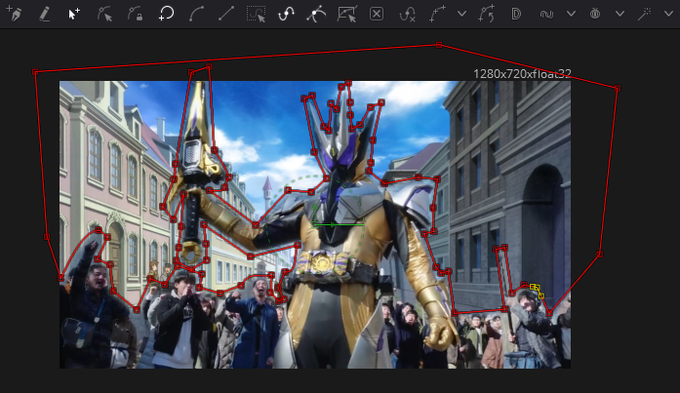This screenshot has width=680, height=393.
Task: Click the bug-shaped toolbar icon
Action: click(595, 14)
